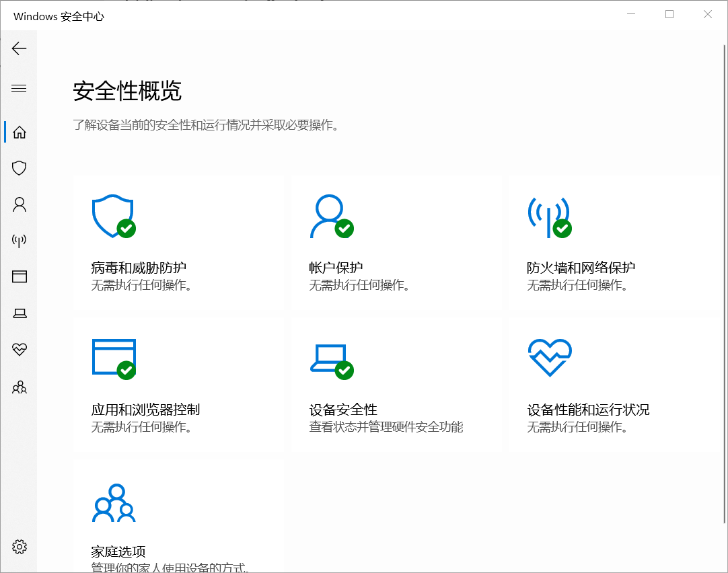
Task: Minimize the Windows 安全中心 window
Action: click(631, 14)
